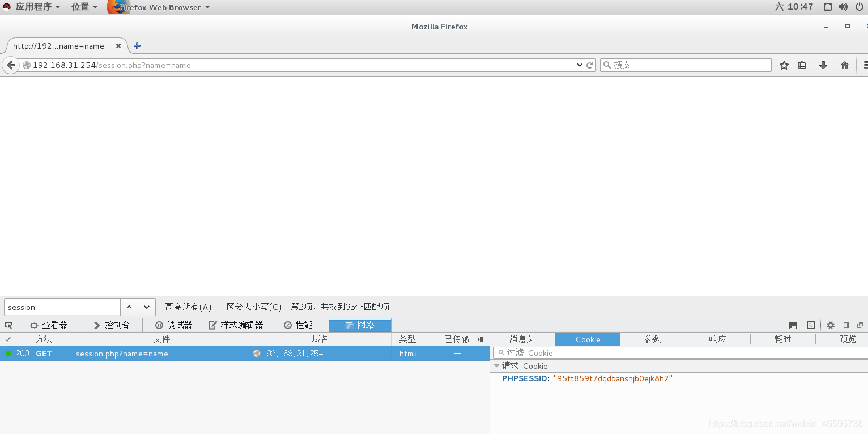
Task: Toggle responsive design mode icon
Action: click(x=811, y=325)
